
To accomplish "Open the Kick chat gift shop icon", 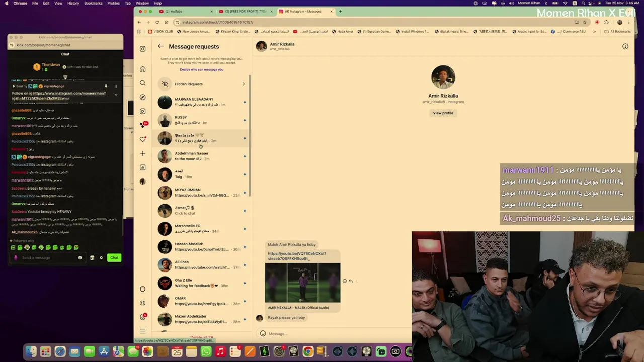I will [92, 258].
